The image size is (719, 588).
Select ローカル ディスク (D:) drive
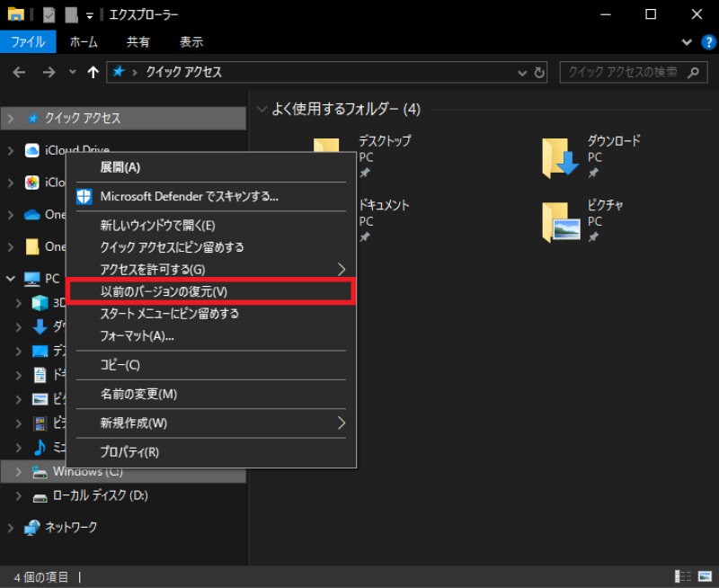click(100, 495)
